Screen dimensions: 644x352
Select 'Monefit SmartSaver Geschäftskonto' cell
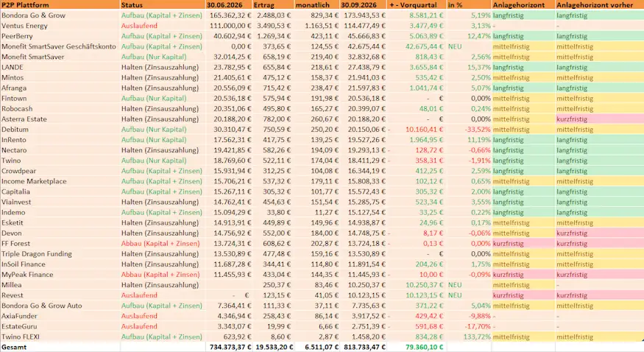coord(60,46)
